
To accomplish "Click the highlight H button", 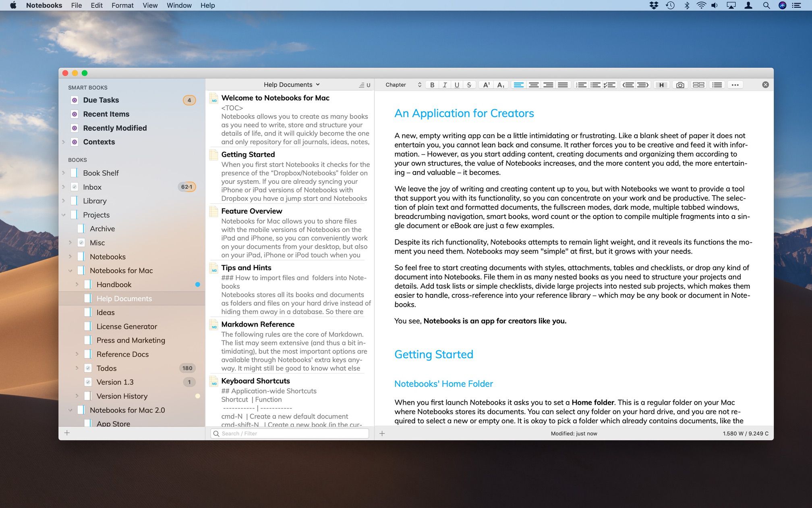I will pos(661,85).
